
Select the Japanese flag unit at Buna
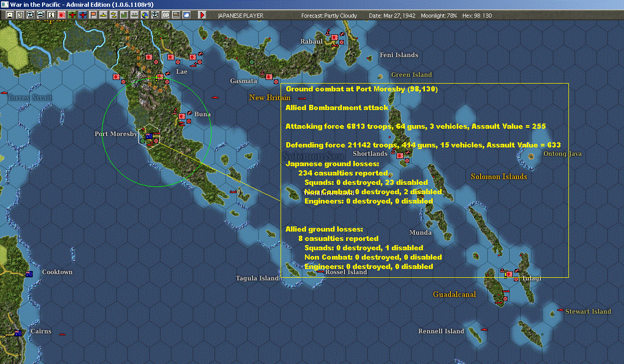coord(182,116)
